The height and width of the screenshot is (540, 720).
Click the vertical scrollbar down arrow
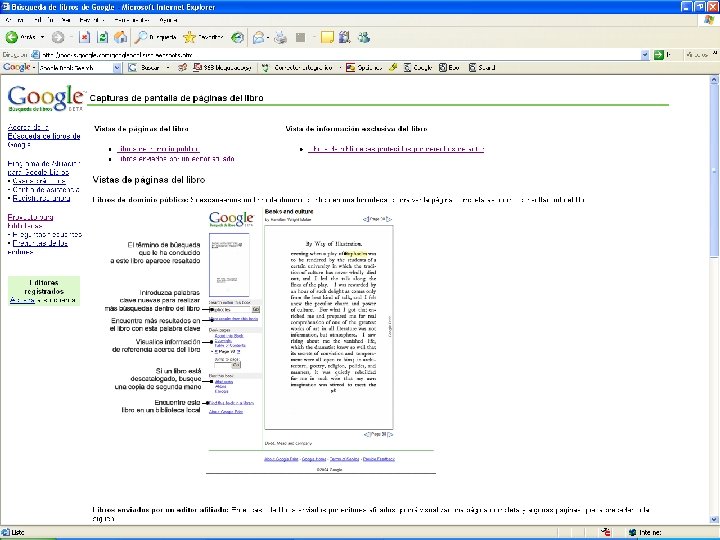click(714, 519)
